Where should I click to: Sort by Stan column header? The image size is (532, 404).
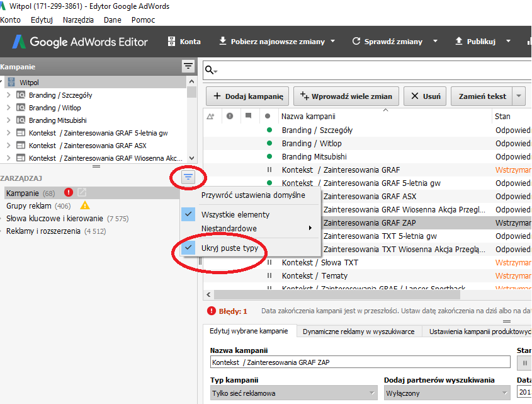512,116
